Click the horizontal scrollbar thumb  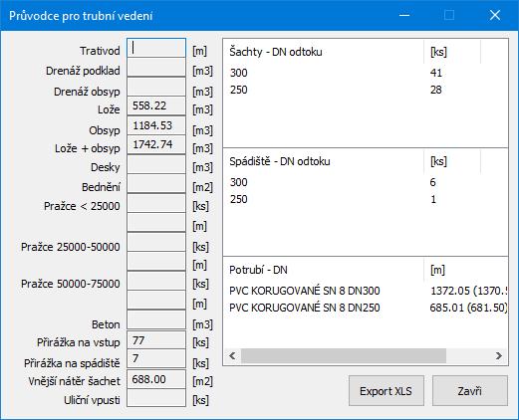[344, 356]
